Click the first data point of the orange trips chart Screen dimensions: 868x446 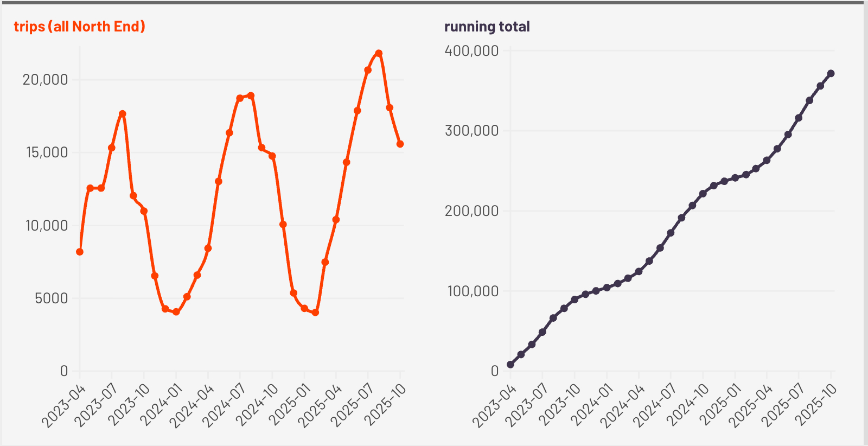[x=80, y=252]
